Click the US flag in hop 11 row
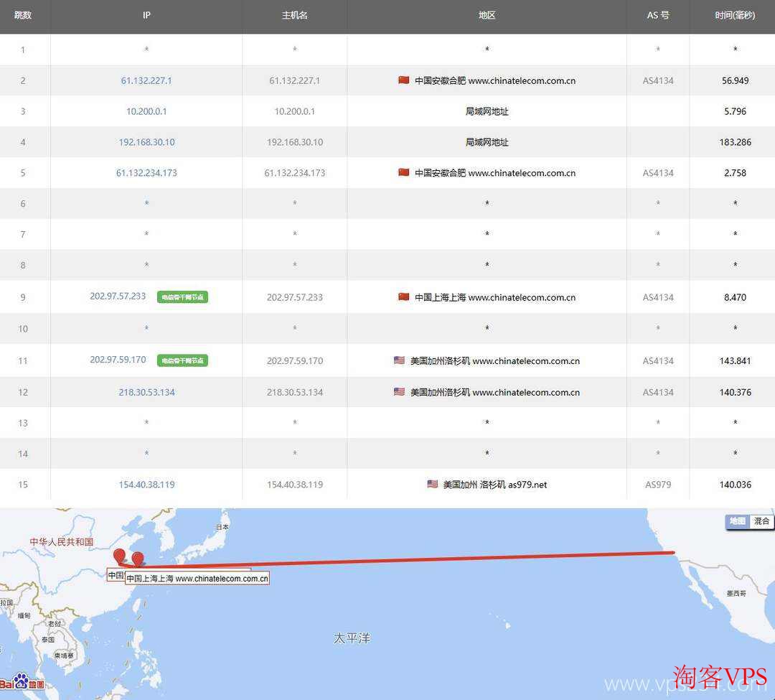This screenshot has width=775, height=700. (400, 360)
